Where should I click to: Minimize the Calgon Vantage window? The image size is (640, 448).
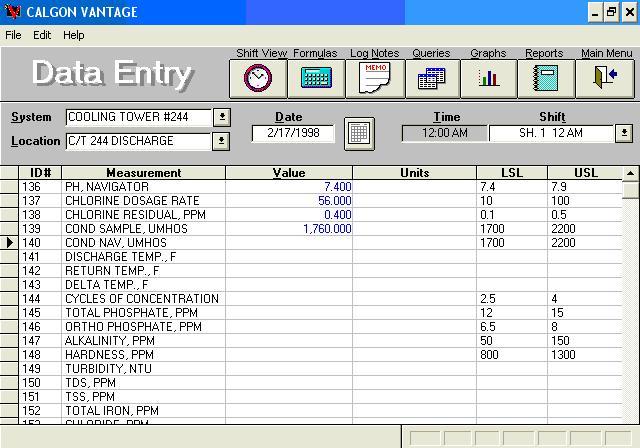coord(595,12)
